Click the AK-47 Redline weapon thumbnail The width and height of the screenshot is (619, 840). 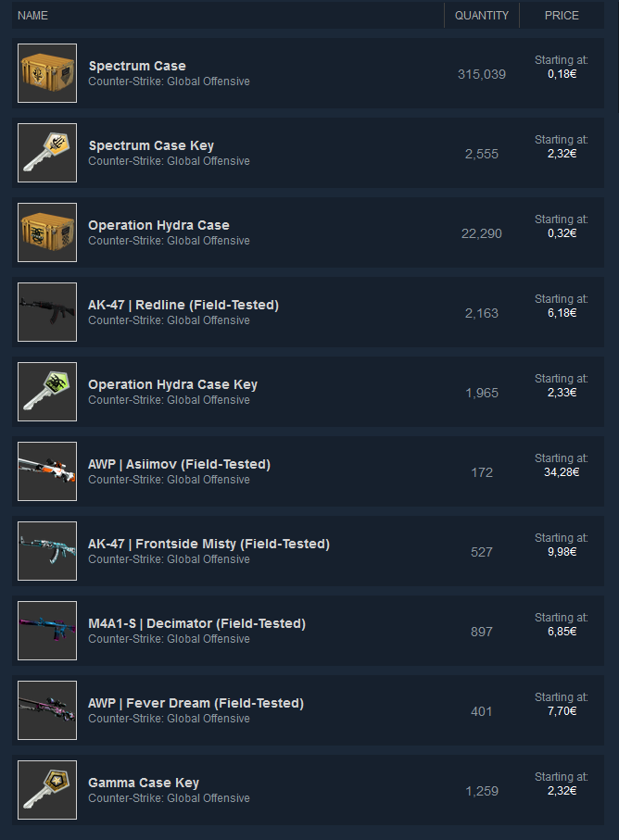47,312
